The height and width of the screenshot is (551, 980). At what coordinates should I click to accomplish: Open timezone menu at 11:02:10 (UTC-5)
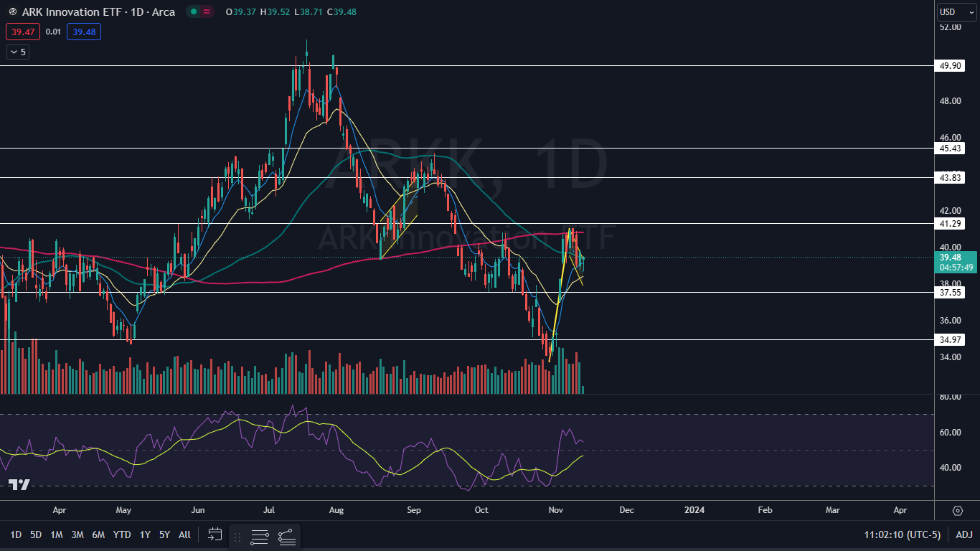(903, 534)
